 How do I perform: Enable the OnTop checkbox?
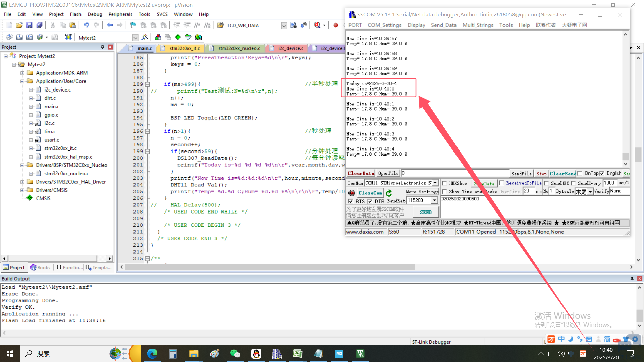click(580, 173)
